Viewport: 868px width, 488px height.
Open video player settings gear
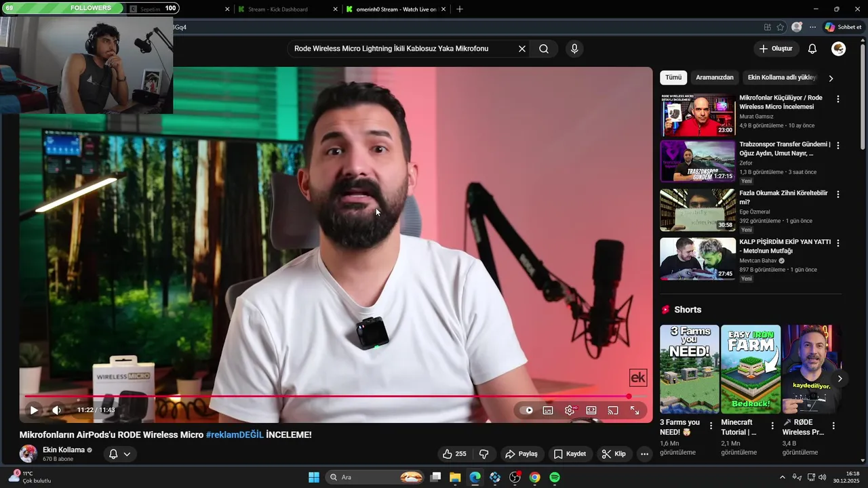point(570,410)
